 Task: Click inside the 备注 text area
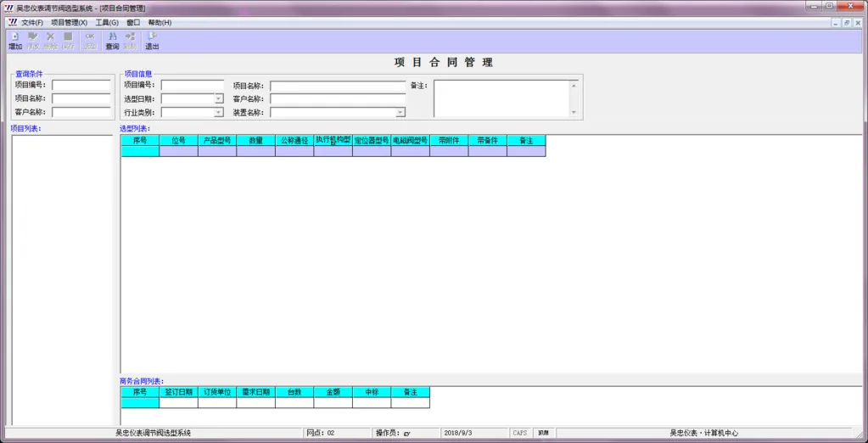[501, 98]
